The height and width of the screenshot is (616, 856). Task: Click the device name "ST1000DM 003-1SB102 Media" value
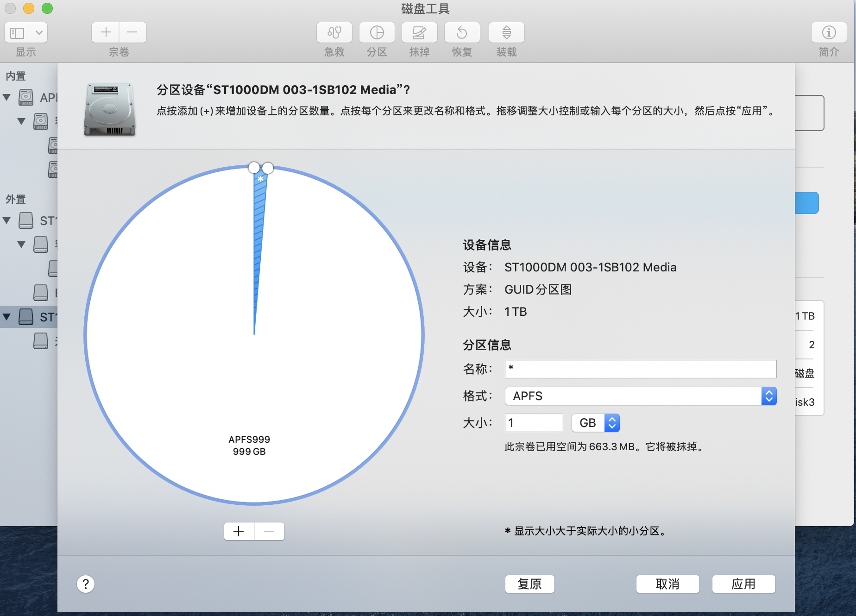(591, 267)
